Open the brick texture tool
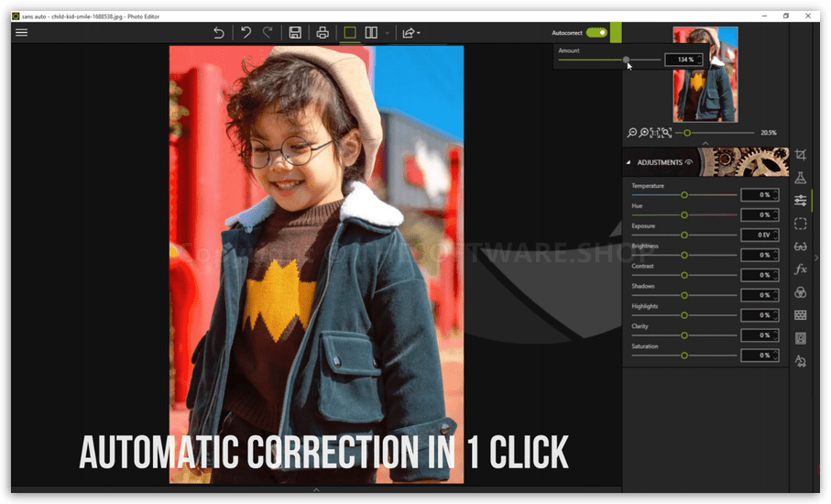 (800, 315)
